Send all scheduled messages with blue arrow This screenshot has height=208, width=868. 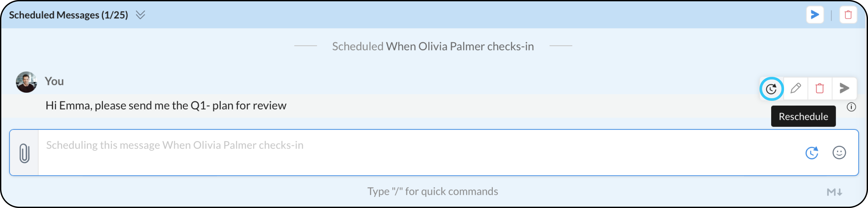pos(814,15)
